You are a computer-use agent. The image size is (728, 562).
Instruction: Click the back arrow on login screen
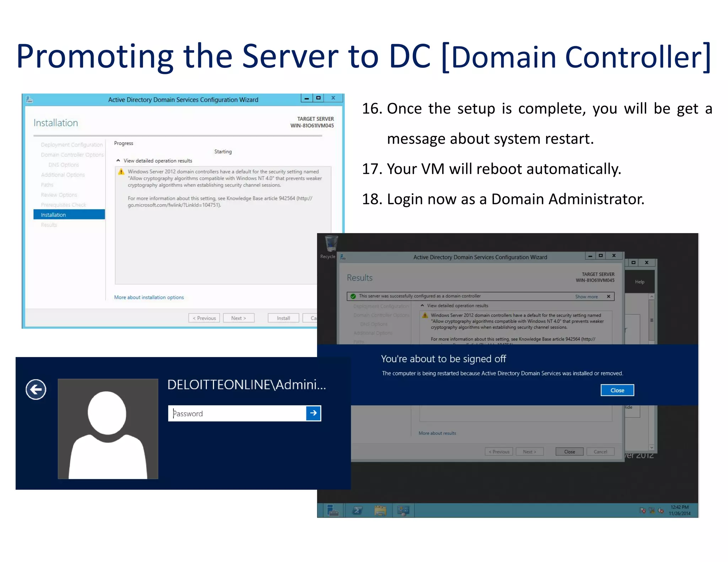(x=36, y=390)
